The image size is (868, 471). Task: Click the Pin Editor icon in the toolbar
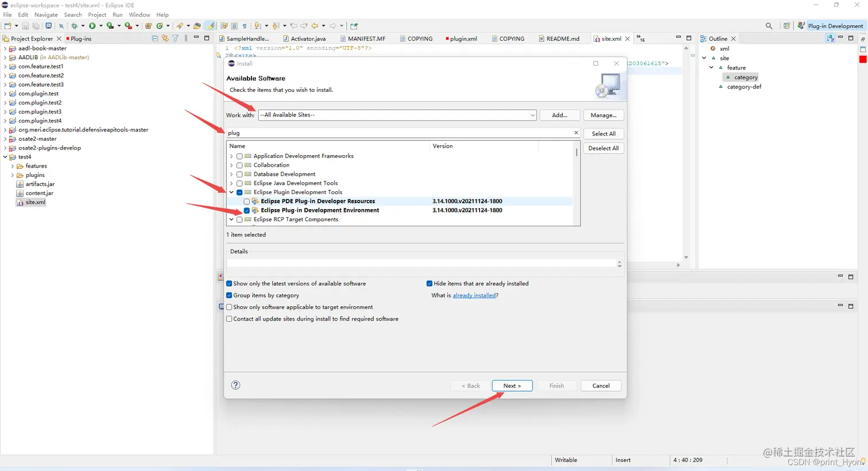354,26
